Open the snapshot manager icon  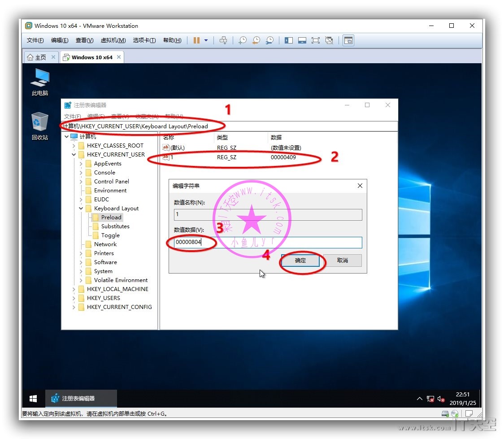point(269,40)
